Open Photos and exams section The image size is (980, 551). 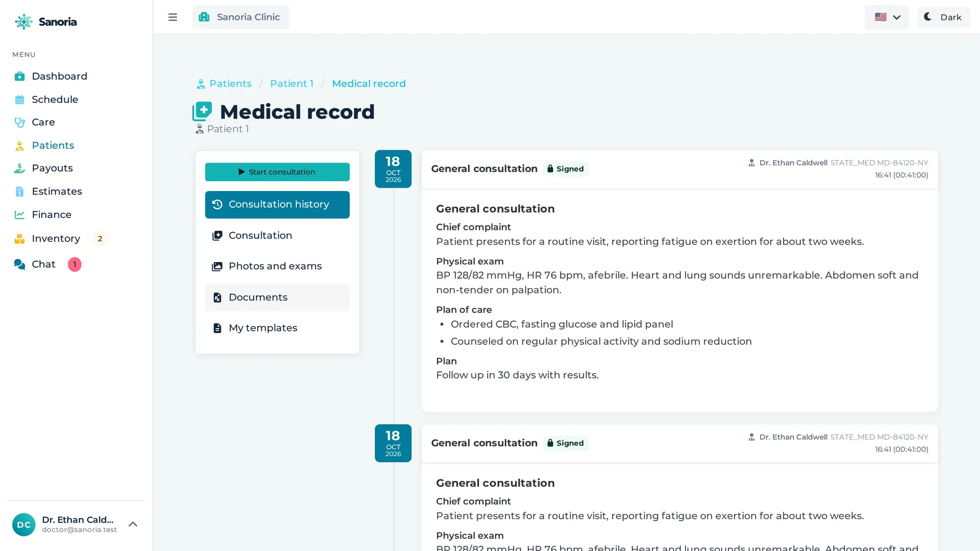277,266
